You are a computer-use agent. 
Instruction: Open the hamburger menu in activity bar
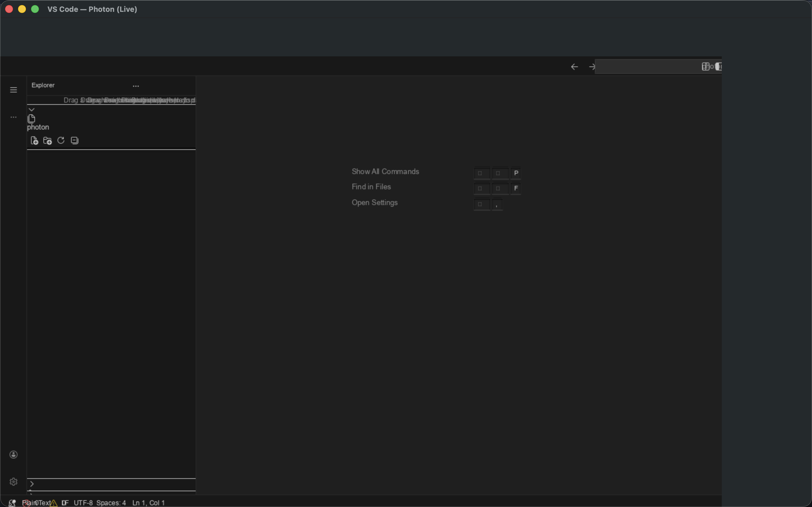coord(14,90)
